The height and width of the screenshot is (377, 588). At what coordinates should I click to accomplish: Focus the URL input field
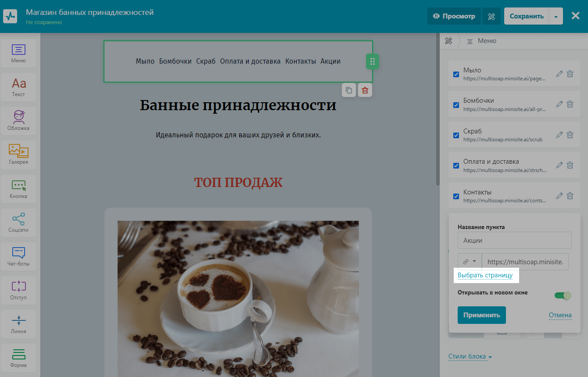point(525,262)
